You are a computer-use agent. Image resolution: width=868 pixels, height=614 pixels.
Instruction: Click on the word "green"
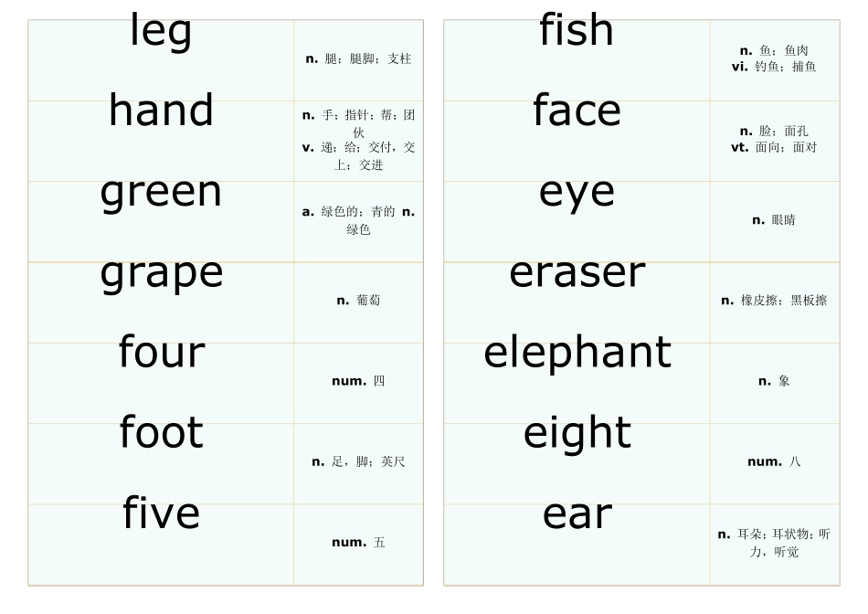point(161,193)
